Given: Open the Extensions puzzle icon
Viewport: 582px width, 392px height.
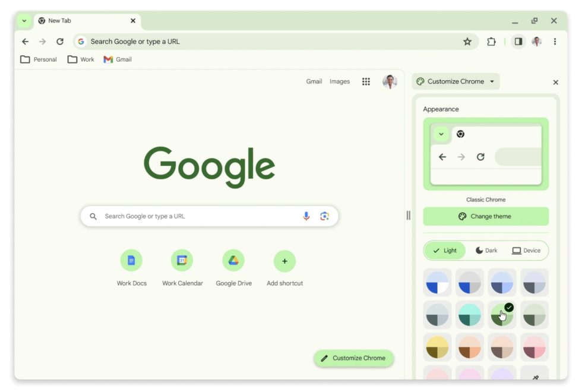Looking at the screenshot, I should coord(491,42).
